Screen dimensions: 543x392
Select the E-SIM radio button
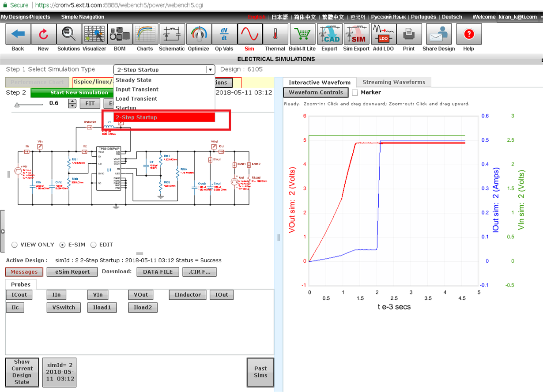click(62, 245)
